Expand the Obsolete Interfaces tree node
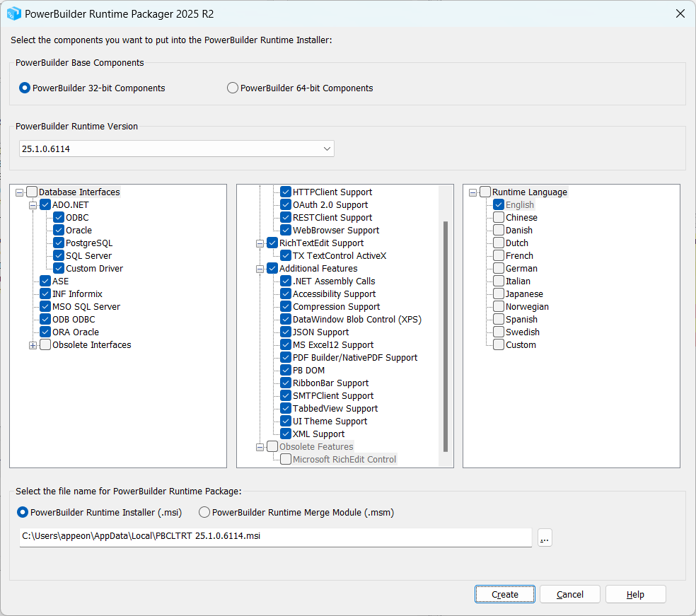Screen dimensions: 696x616 (33, 345)
